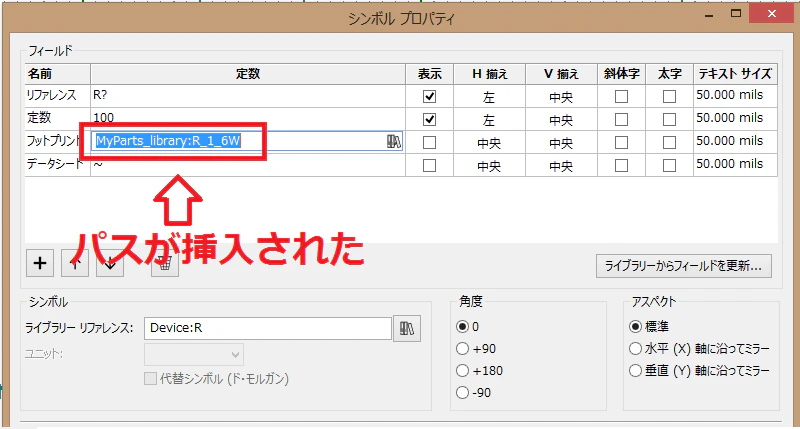Check bold box in 定数 row
The image size is (800, 429).
point(669,119)
